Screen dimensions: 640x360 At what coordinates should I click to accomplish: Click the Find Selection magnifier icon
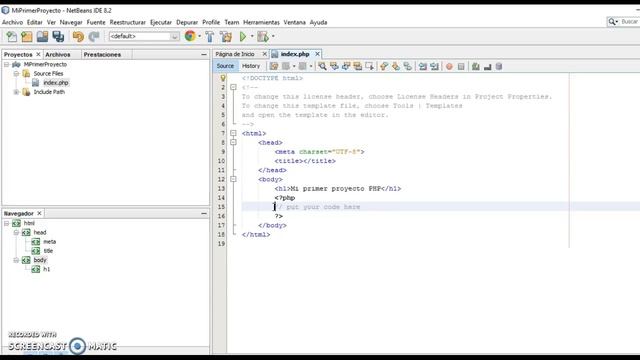point(322,66)
